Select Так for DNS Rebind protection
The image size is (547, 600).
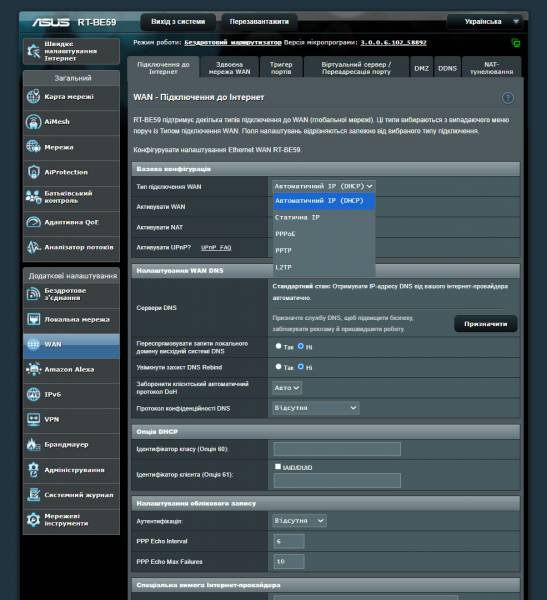pyautogui.click(x=278, y=367)
